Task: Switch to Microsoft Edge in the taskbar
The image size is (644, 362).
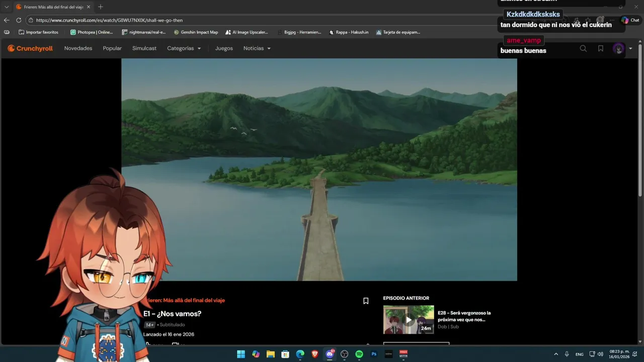Action: (300, 354)
